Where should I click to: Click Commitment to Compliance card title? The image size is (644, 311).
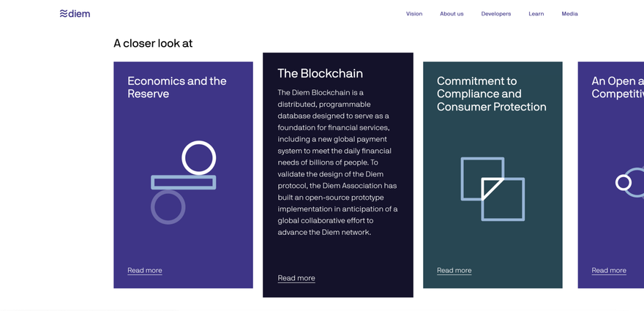tap(492, 94)
